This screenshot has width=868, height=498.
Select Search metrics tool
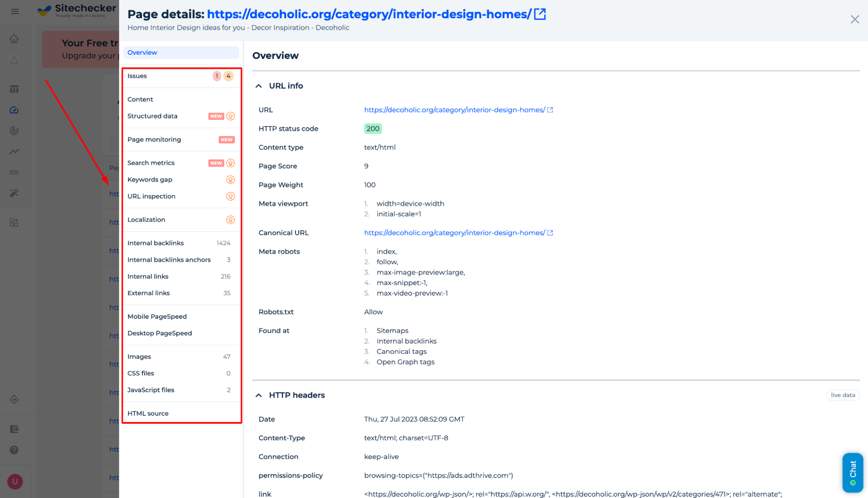[150, 162]
